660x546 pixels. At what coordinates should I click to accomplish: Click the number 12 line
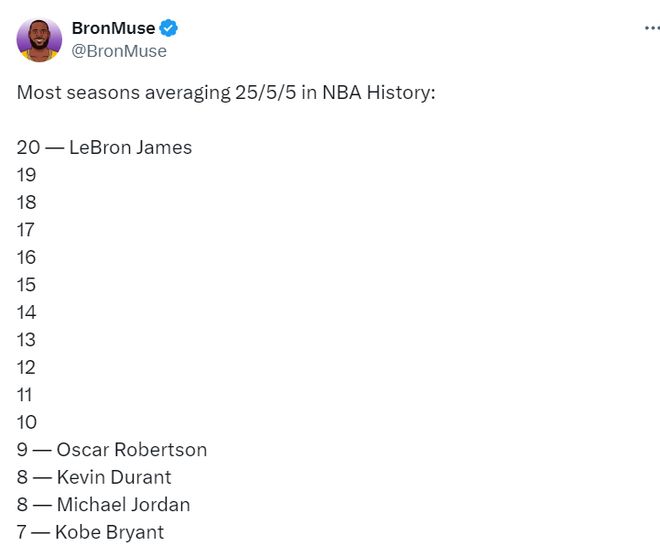(x=26, y=367)
